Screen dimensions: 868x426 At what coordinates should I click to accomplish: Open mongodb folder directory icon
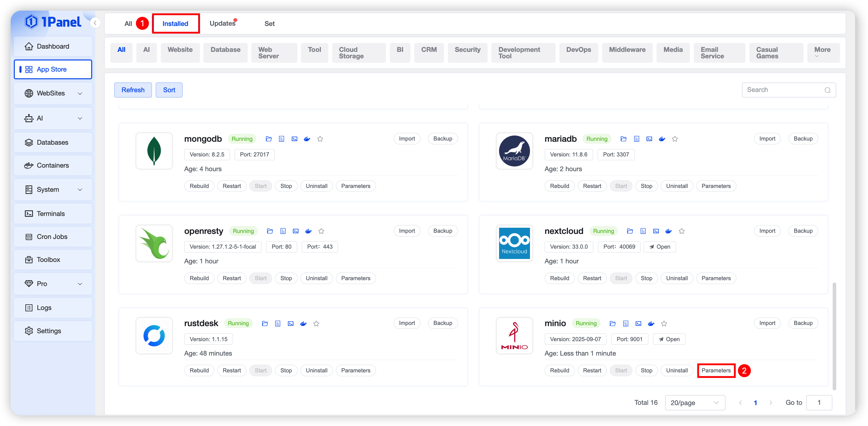(x=269, y=139)
